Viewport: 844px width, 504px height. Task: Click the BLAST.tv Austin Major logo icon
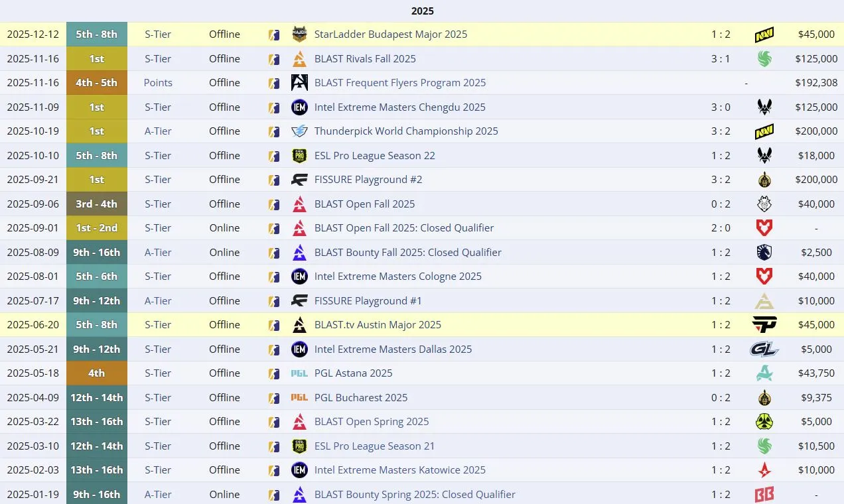[x=299, y=325]
